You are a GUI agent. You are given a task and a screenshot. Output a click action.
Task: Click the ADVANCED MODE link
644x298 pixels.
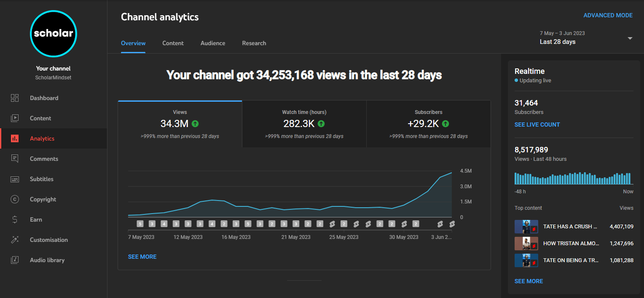tap(608, 15)
